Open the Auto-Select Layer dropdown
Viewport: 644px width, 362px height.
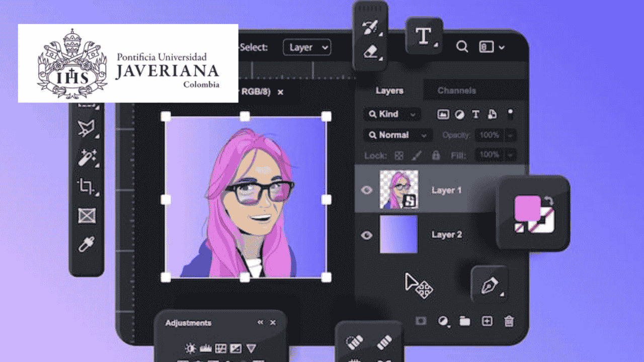tap(307, 48)
